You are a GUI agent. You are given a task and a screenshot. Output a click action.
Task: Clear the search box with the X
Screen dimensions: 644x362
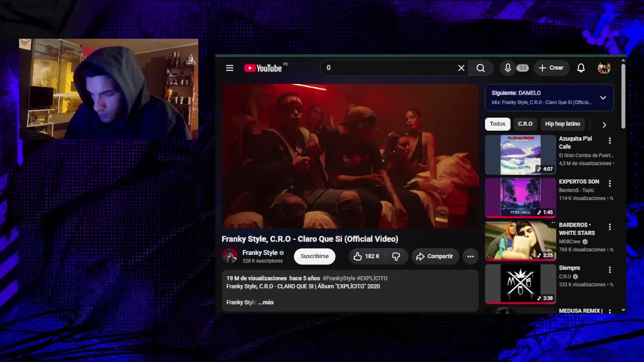click(x=461, y=68)
